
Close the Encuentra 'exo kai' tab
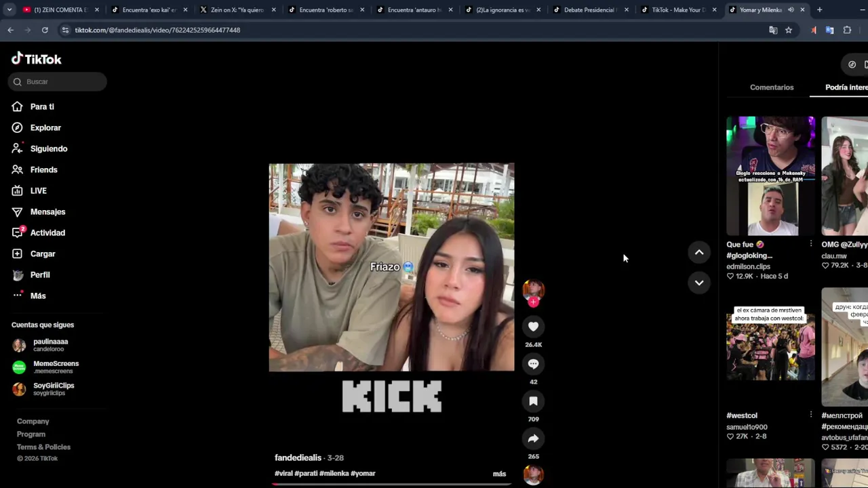click(185, 9)
